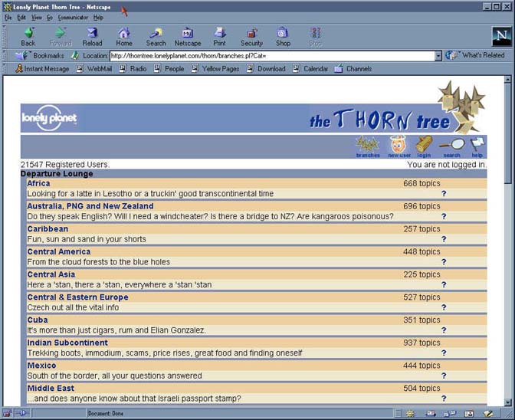Click the Thorn Tree branches icon

tap(368, 147)
